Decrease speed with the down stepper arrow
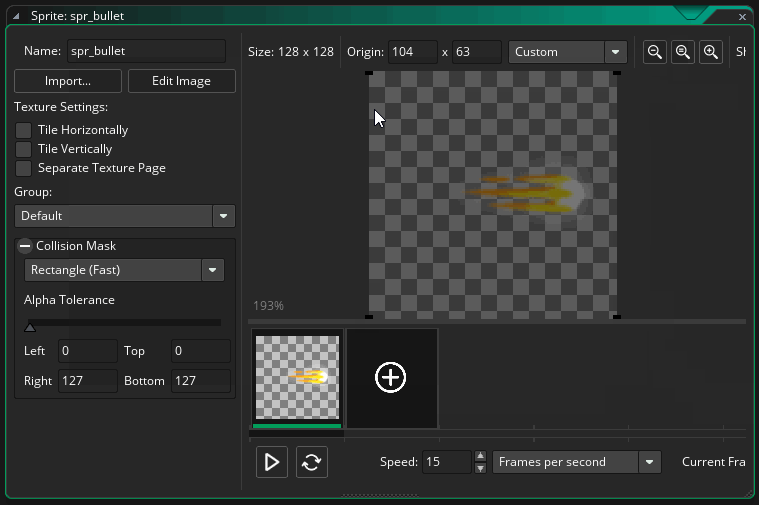Screen dimensions: 759x505 point(480,468)
